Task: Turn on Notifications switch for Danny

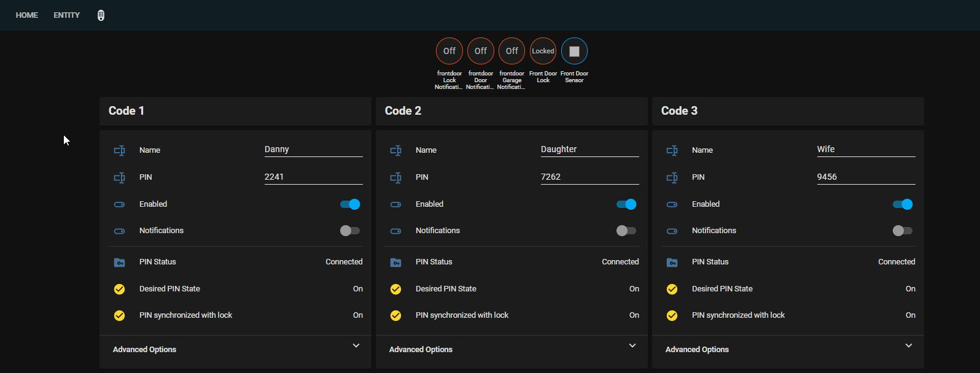Action: pos(350,231)
